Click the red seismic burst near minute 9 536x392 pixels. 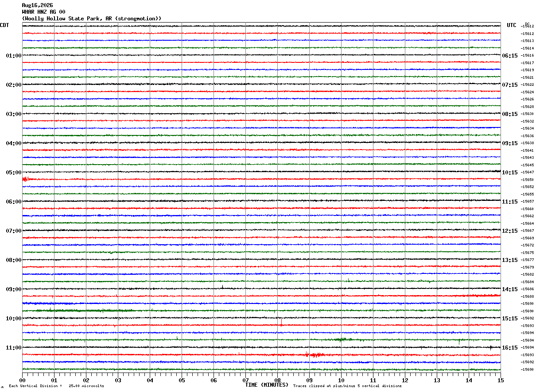click(315, 354)
